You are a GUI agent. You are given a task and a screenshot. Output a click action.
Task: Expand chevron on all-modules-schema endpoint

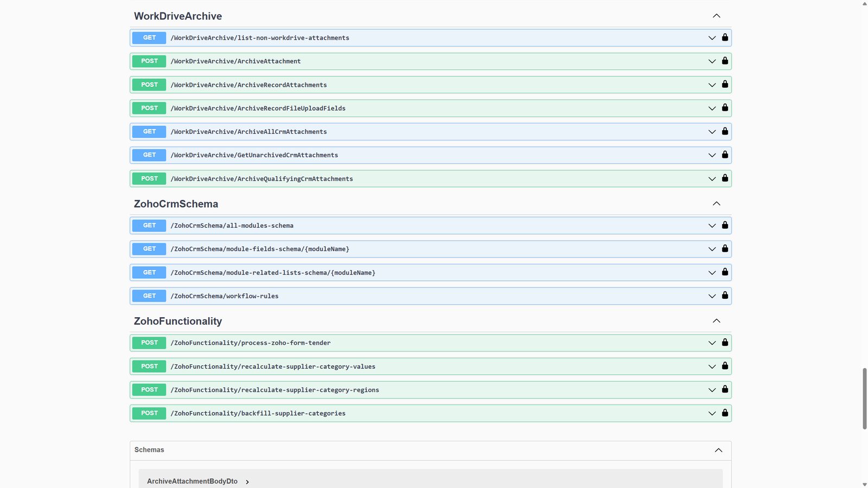coord(712,226)
